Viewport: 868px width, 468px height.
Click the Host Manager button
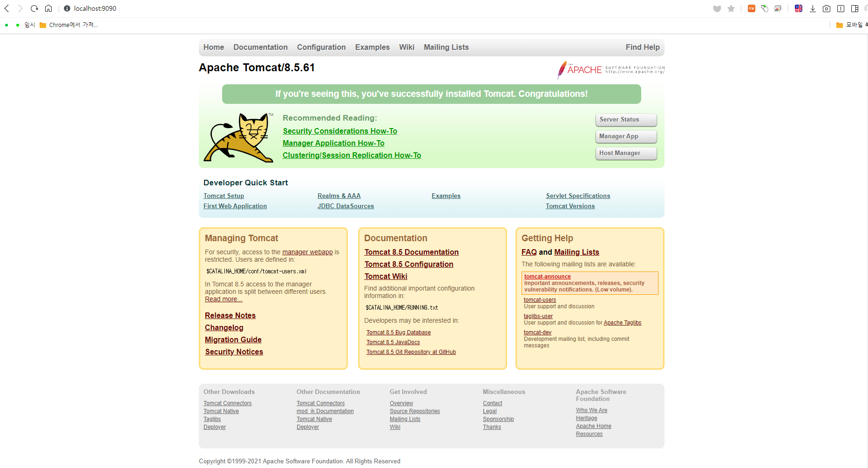pos(626,153)
